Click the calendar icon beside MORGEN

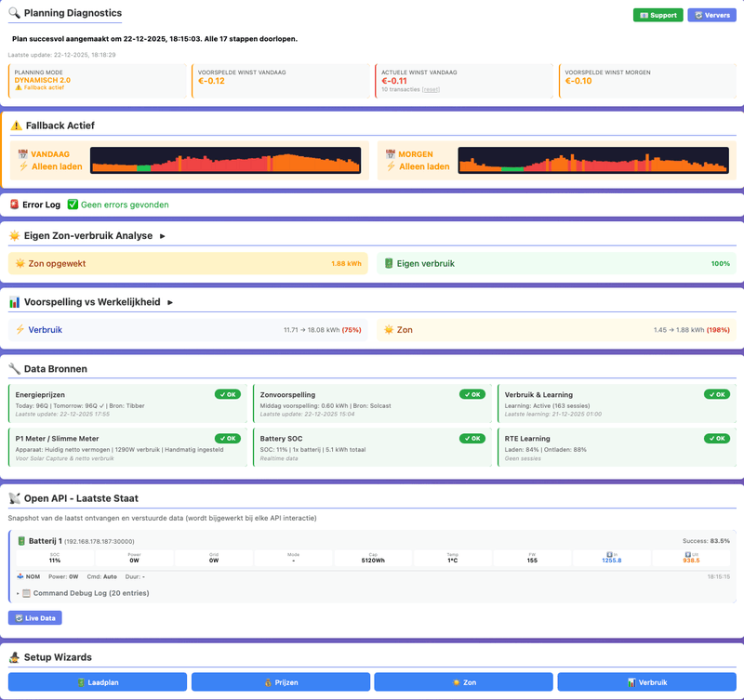pyautogui.click(x=391, y=154)
